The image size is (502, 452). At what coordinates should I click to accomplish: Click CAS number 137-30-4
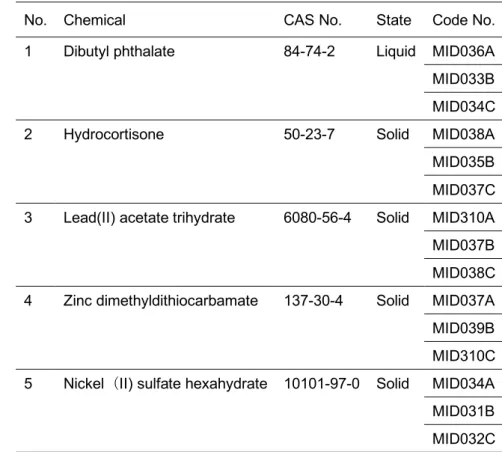tap(313, 301)
